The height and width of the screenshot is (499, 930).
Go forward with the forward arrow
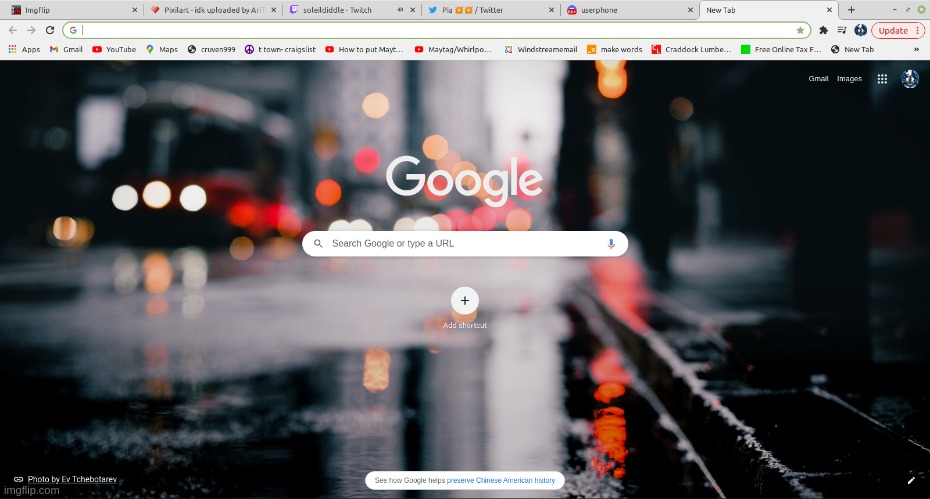tap(31, 30)
